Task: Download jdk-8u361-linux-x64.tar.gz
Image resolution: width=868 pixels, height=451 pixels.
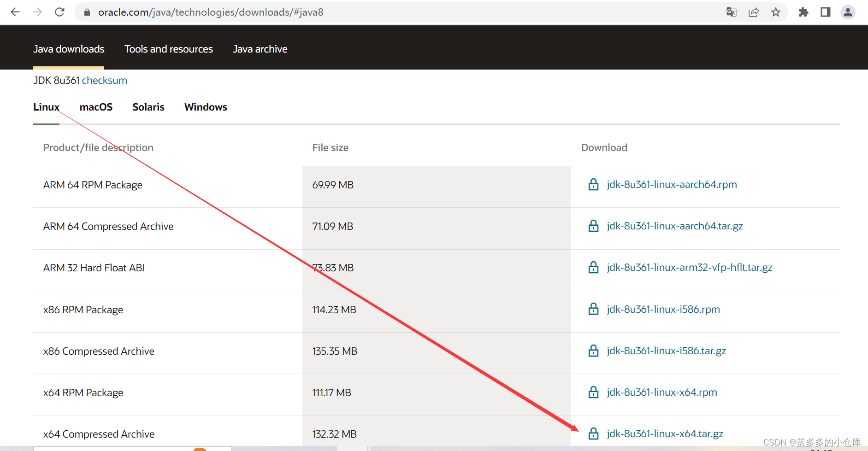Action: (x=665, y=433)
